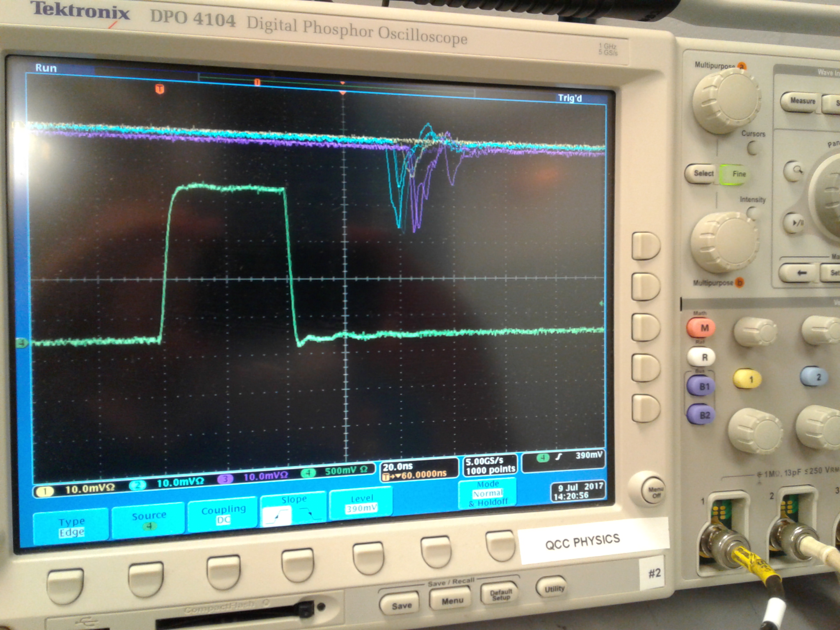The image size is (840, 630).
Task: Toggle the blue channel 2 button
Action: click(815, 377)
